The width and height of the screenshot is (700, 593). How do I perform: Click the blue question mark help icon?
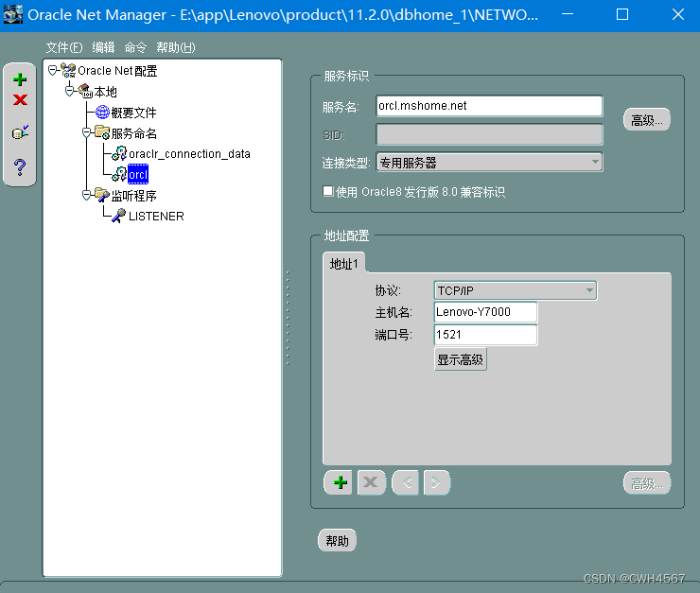click(20, 166)
